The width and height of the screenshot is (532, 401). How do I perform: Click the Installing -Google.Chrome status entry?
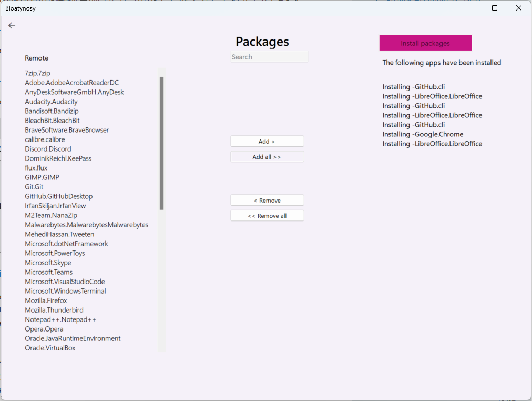click(x=422, y=134)
